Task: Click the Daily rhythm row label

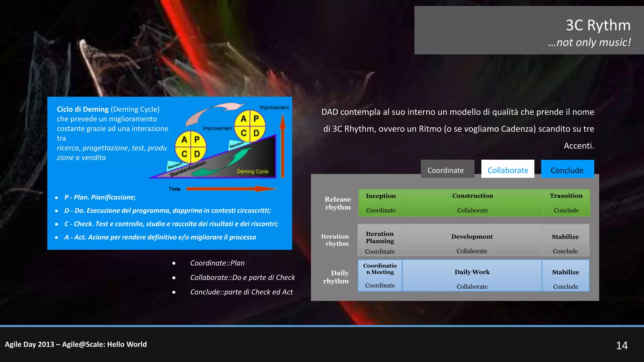Action: click(x=336, y=277)
